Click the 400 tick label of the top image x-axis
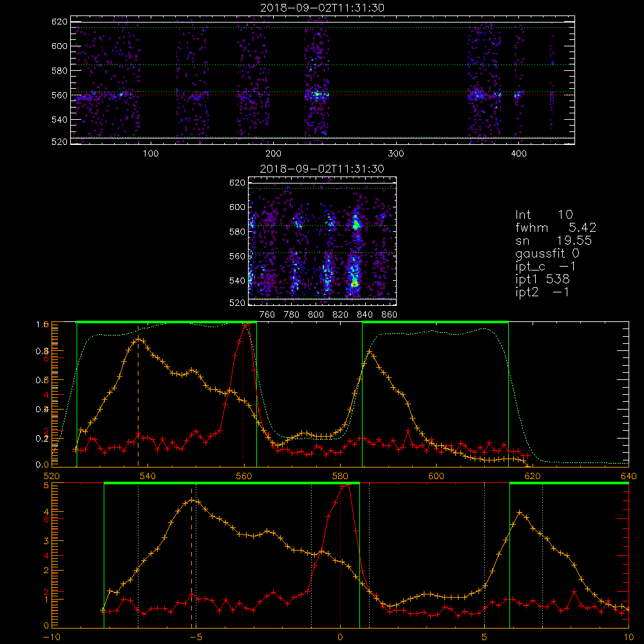644x644 pixels. tap(518, 154)
